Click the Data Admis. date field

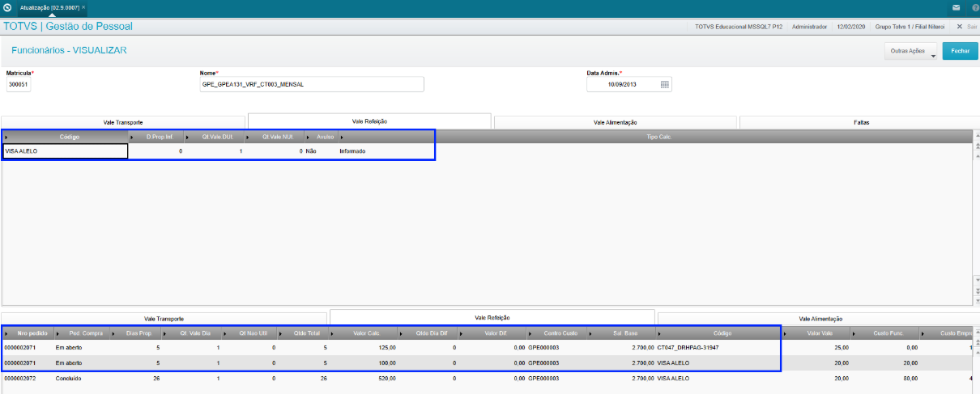629,84
